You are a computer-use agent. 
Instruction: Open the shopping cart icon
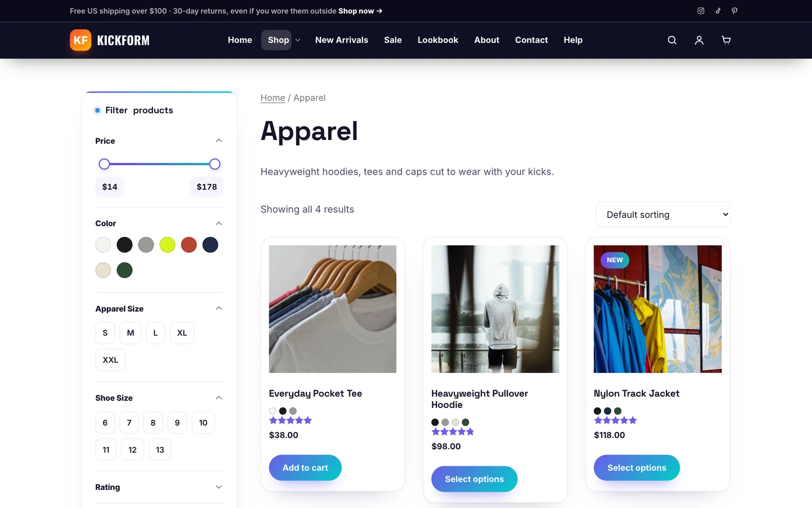(726, 40)
